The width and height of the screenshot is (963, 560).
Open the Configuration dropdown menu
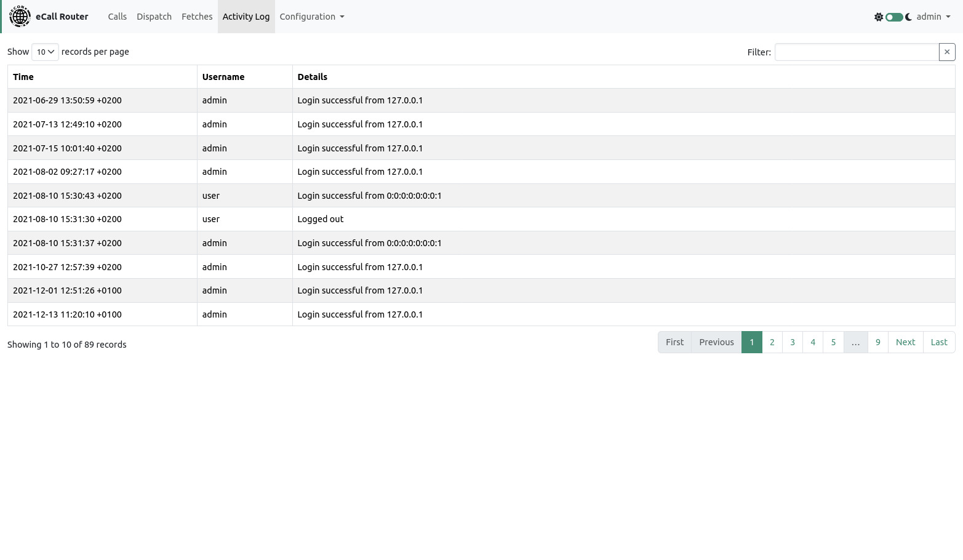click(311, 17)
